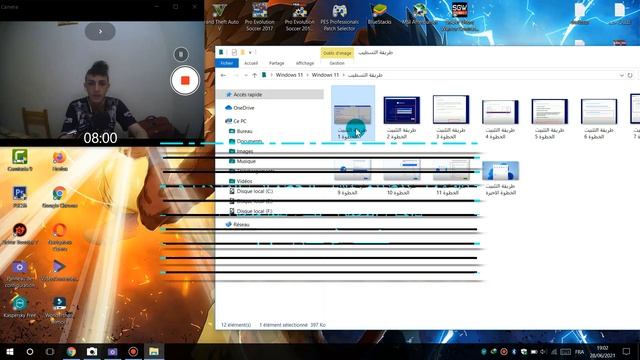Open Bureau folder in navigation pane

pos(244,131)
